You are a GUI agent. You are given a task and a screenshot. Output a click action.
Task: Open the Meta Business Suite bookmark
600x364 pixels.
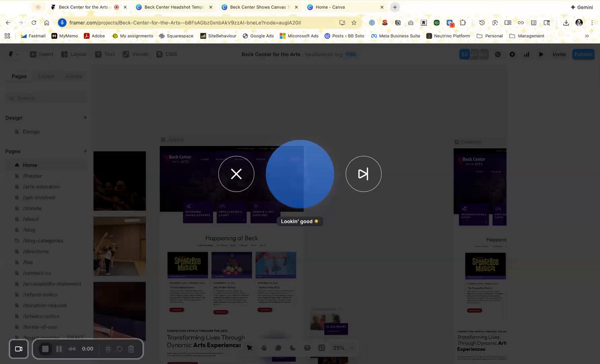pos(396,36)
